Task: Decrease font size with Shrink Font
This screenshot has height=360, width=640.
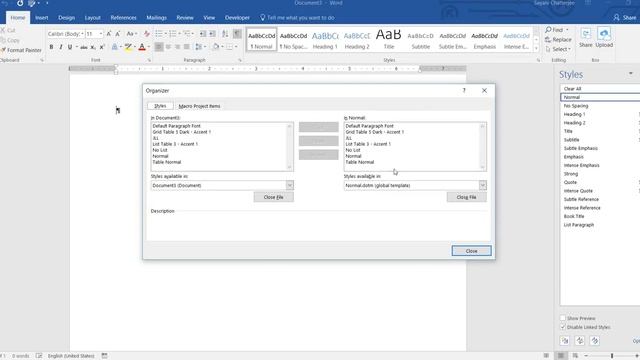Action: (x=118, y=34)
